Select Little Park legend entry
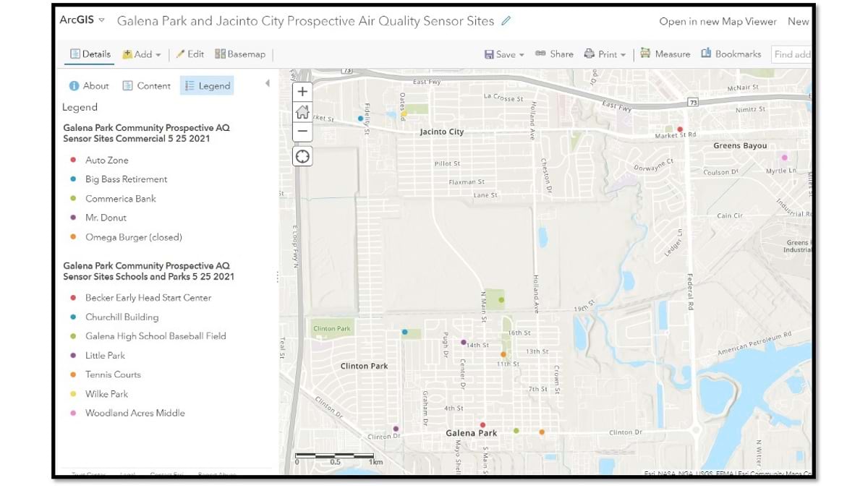 tap(105, 356)
